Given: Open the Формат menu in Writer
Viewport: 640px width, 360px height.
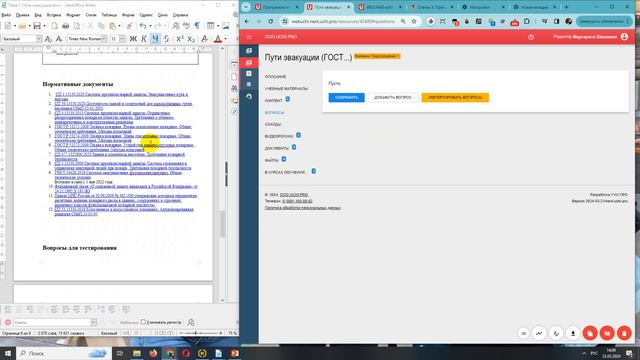Looking at the screenshot, I should point(73,15).
